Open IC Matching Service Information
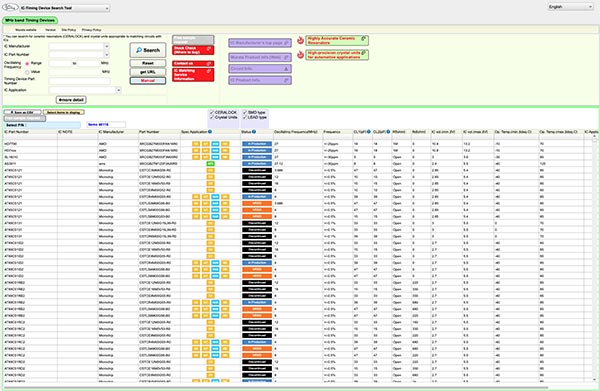 (x=193, y=75)
